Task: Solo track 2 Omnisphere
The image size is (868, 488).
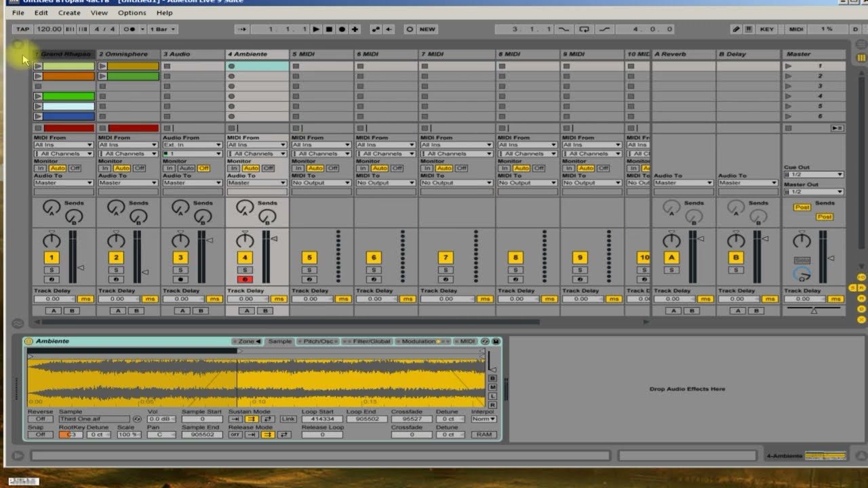Action: click(x=116, y=270)
